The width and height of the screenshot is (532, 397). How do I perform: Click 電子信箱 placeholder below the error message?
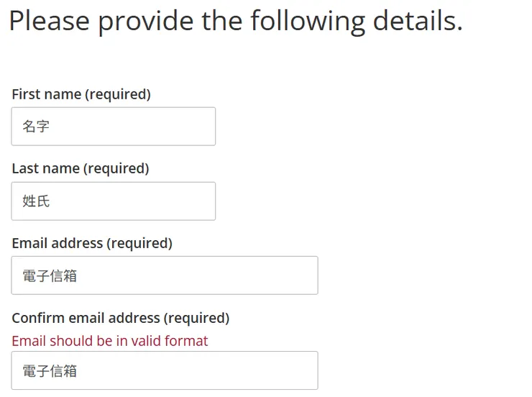tap(50, 370)
